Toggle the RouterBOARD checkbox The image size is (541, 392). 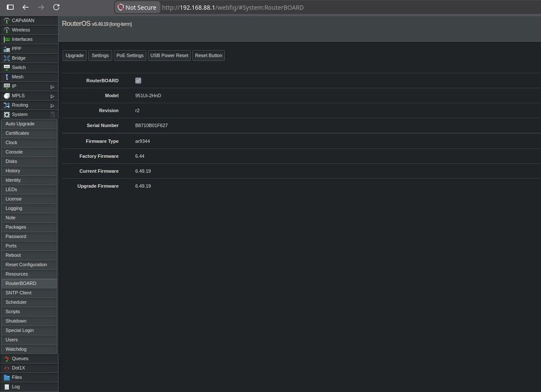pos(138,81)
